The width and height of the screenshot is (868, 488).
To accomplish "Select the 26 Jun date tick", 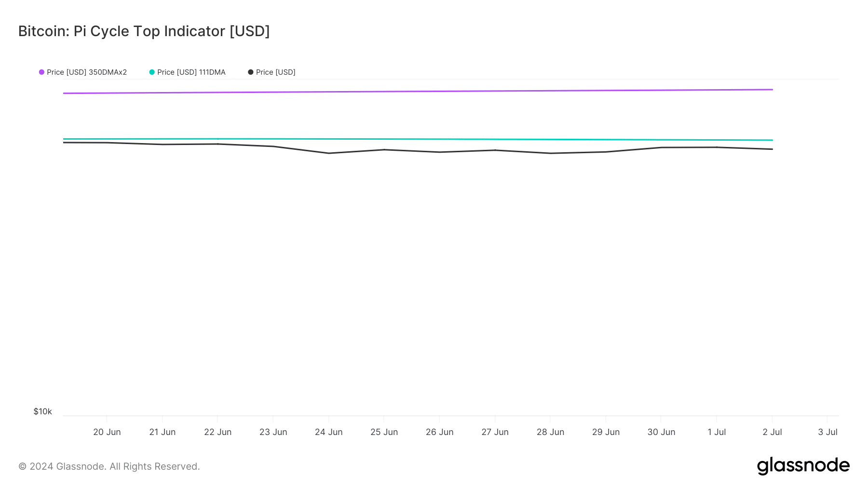I will (440, 432).
